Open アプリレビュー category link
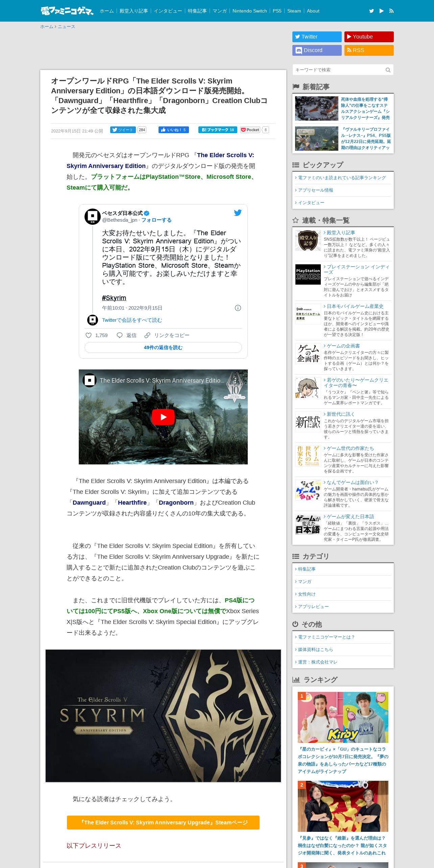This screenshot has height=868, width=434. [313, 607]
